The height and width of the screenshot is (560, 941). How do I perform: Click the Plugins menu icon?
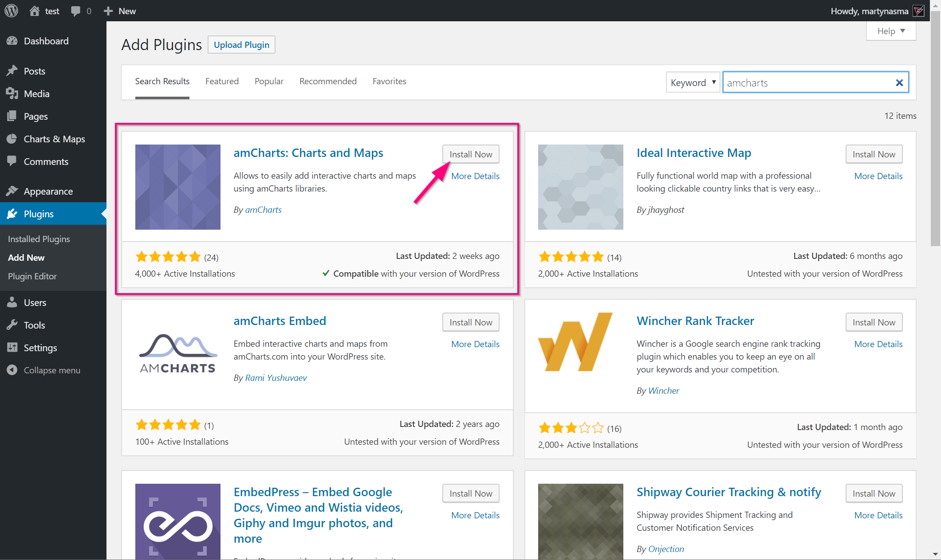pyautogui.click(x=13, y=213)
